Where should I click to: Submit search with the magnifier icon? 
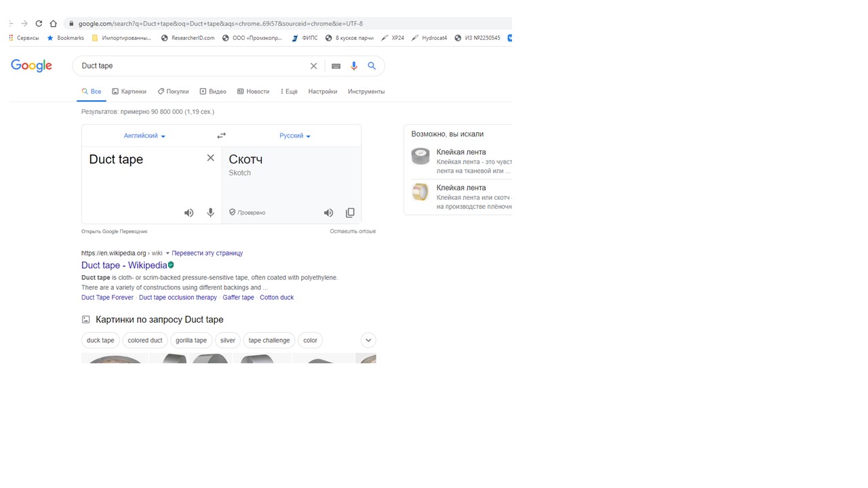[x=372, y=66]
